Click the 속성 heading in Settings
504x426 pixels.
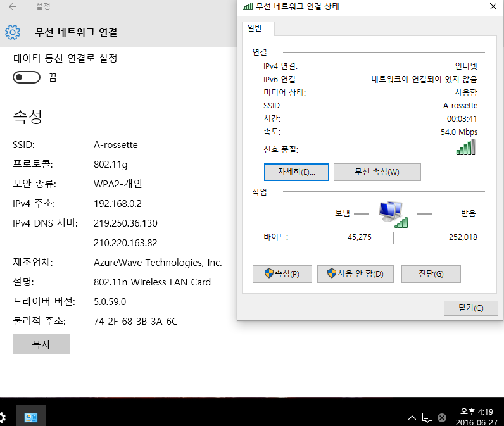point(28,116)
